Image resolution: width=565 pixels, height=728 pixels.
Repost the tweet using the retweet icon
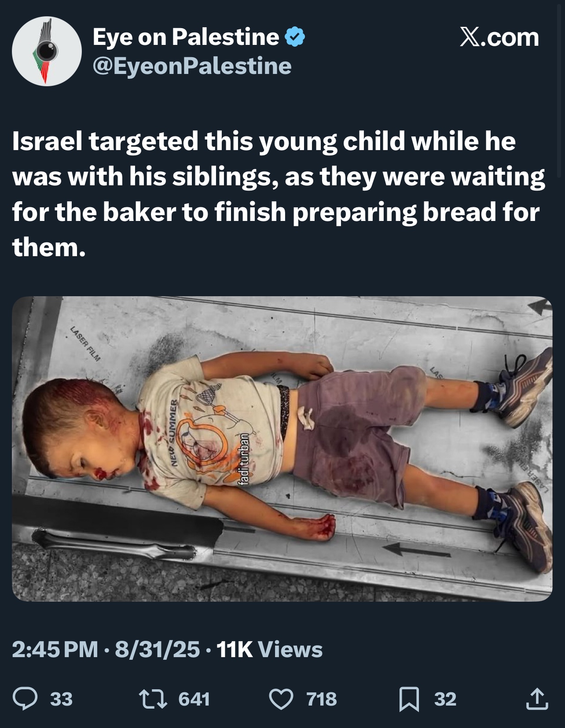150,699
